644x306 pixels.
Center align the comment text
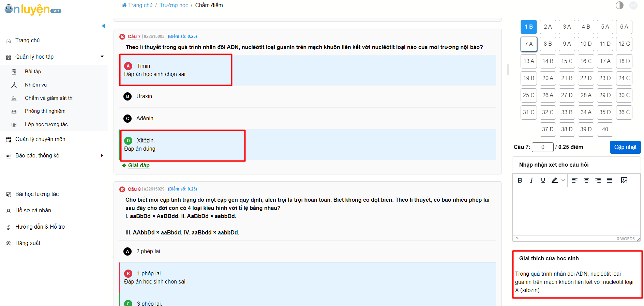(x=586, y=180)
